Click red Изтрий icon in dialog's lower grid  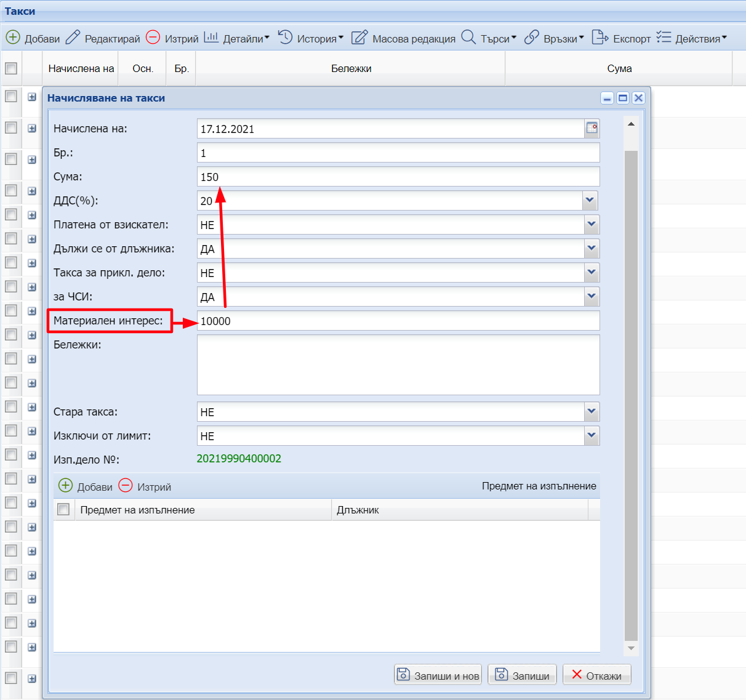pyautogui.click(x=126, y=486)
